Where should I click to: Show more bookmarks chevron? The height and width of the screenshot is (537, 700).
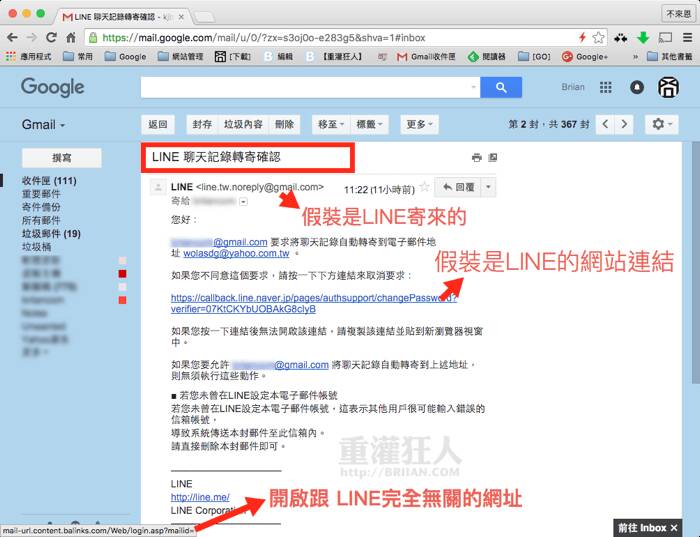(635, 57)
